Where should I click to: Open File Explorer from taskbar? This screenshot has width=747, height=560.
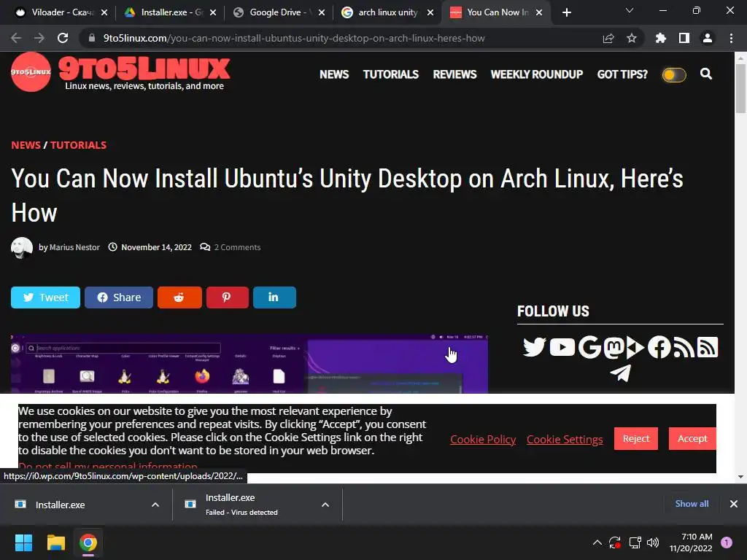55,542
